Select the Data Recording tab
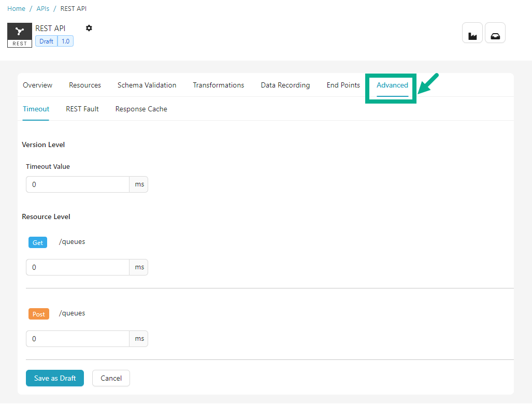This screenshot has height=405, width=532. 285,85
